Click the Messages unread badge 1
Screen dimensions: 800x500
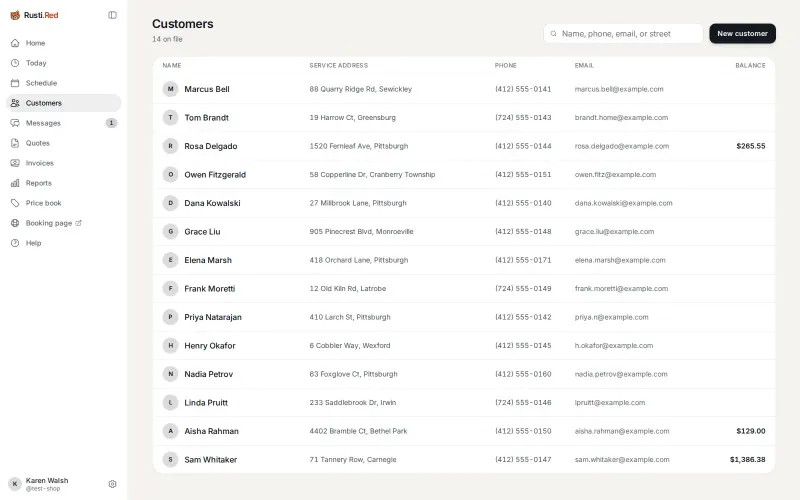(x=111, y=123)
